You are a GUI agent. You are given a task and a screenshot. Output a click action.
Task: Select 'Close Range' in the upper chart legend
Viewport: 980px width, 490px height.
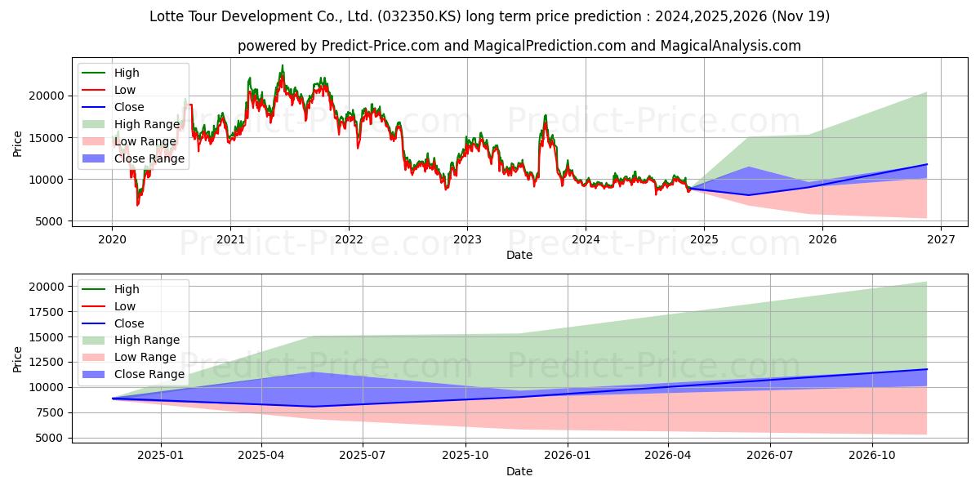[x=149, y=158]
